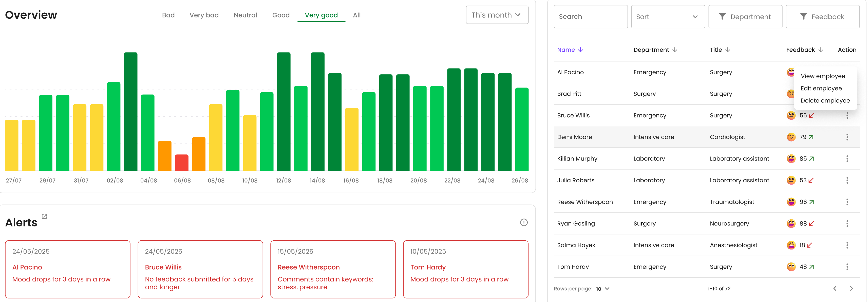
Task: Open the Sort dropdown
Action: pos(668,16)
